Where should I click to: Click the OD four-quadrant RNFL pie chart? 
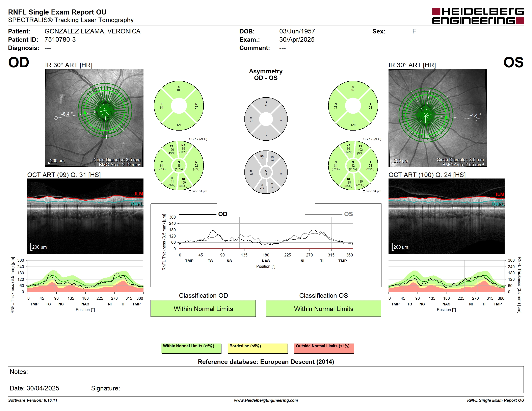click(179, 106)
